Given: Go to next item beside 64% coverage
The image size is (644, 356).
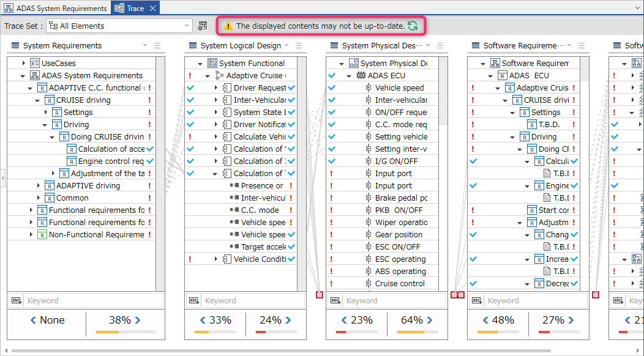Looking at the screenshot, I should 429,321.
